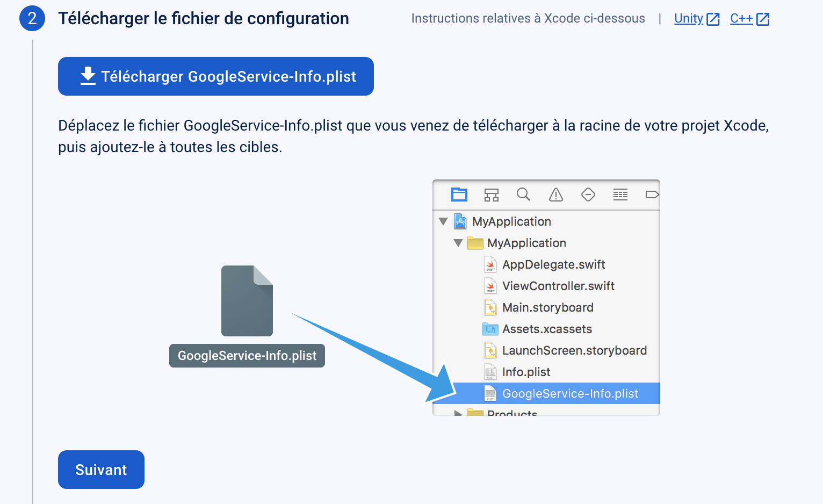Click the Main.storyboard file icon
Viewport: 823px width, 504px height.
(x=490, y=307)
